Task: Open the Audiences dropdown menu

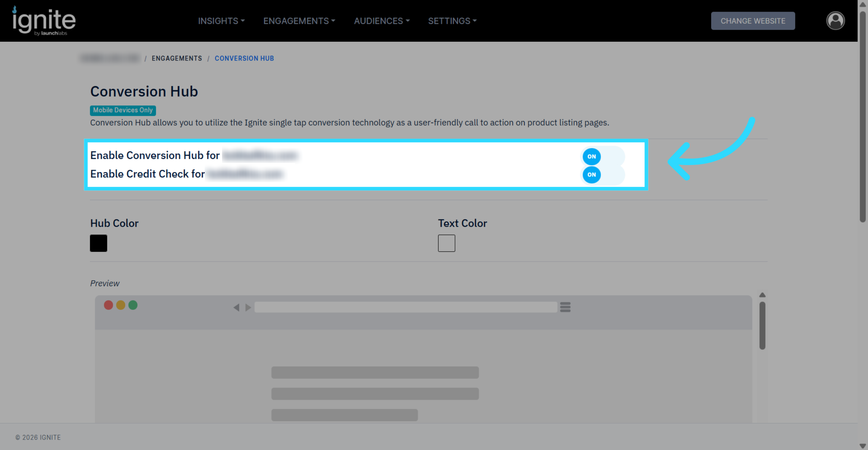Action: click(382, 21)
